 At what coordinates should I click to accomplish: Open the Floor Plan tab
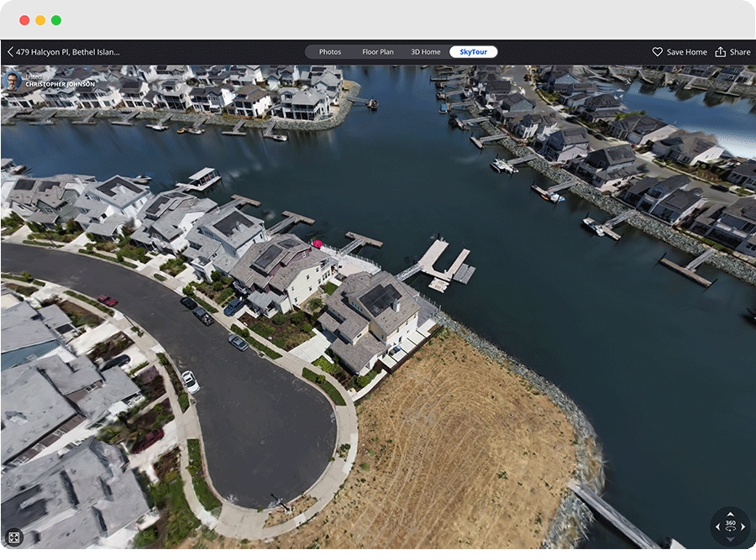tap(378, 52)
